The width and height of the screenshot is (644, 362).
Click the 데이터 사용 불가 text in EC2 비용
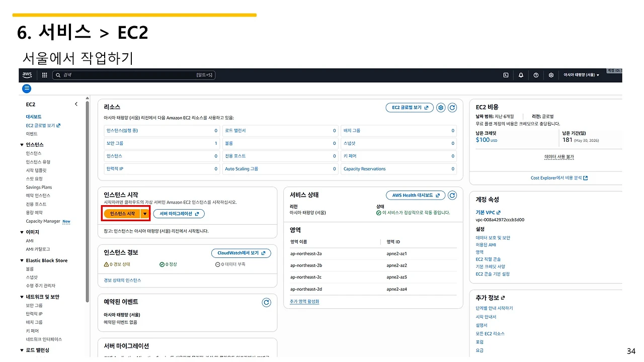(559, 157)
